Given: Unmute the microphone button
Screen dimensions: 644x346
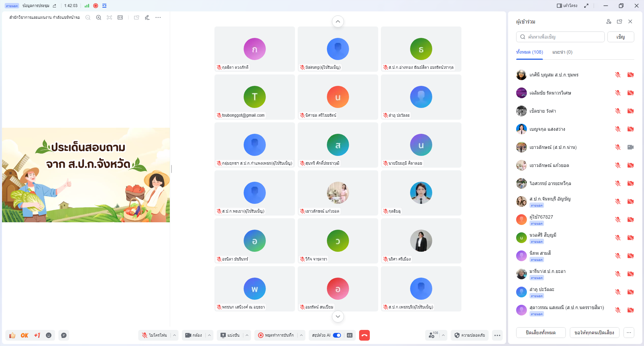Looking at the screenshot, I should pyautogui.click(x=155, y=335).
